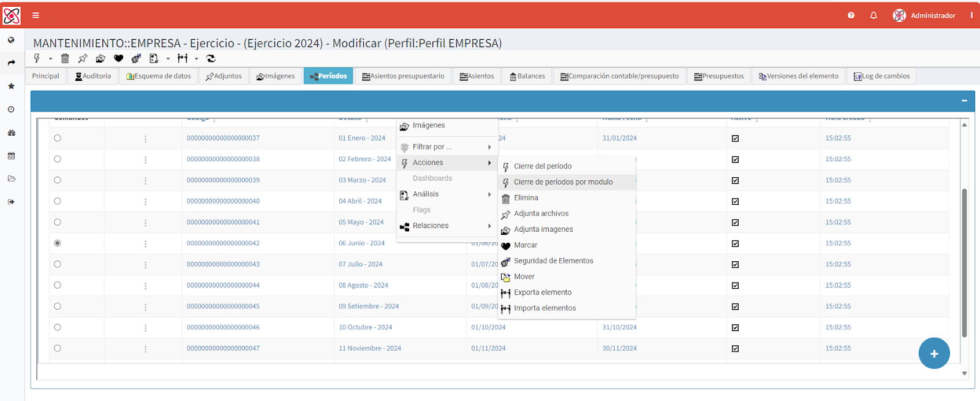Open the hamburger menu in header
Viewport: 980px width, 401px height.
[x=36, y=15]
